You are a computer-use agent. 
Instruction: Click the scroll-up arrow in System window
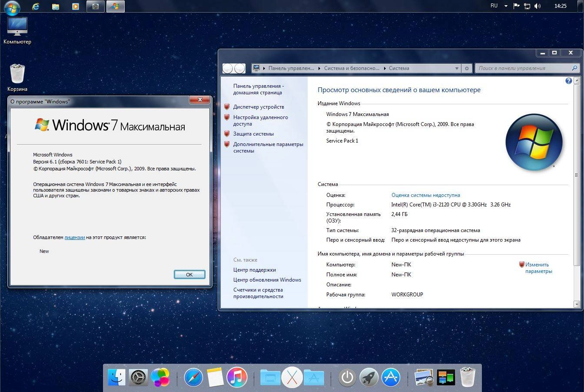click(x=577, y=81)
